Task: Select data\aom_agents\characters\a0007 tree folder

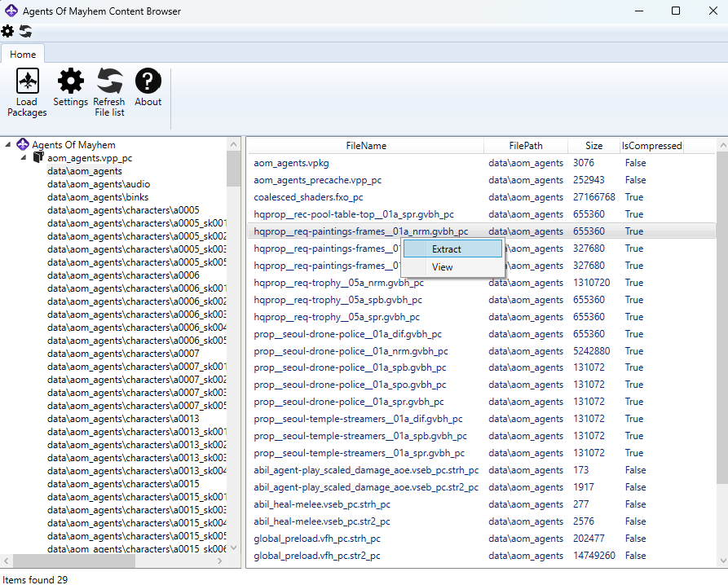Action: (123, 354)
